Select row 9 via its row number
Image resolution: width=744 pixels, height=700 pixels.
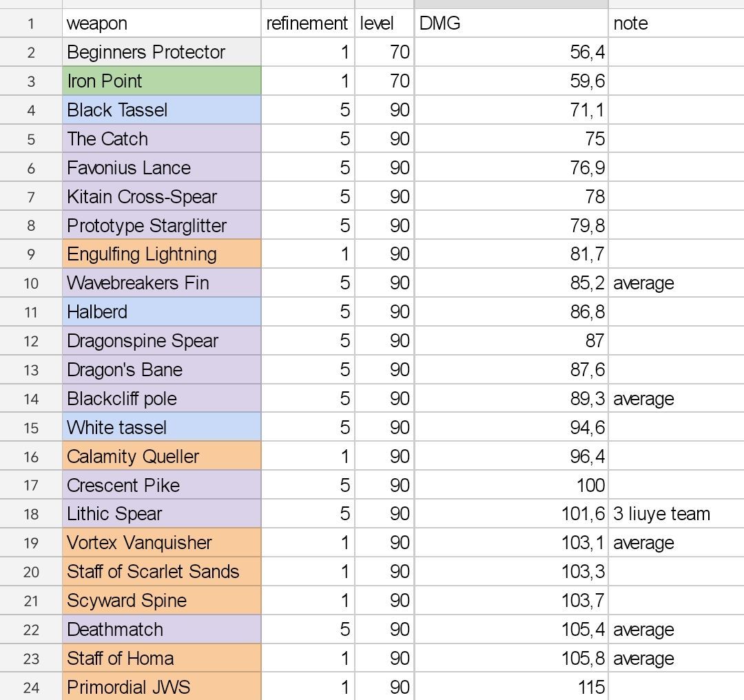tap(31, 254)
